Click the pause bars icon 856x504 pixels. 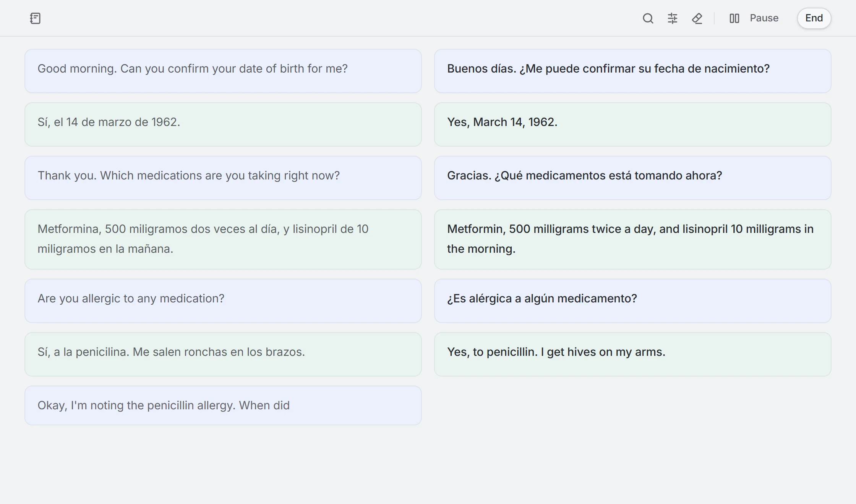(734, 18)
